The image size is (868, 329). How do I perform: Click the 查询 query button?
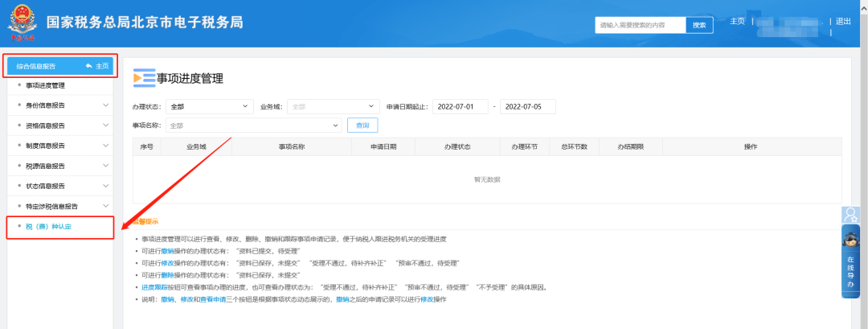(362, 125)
